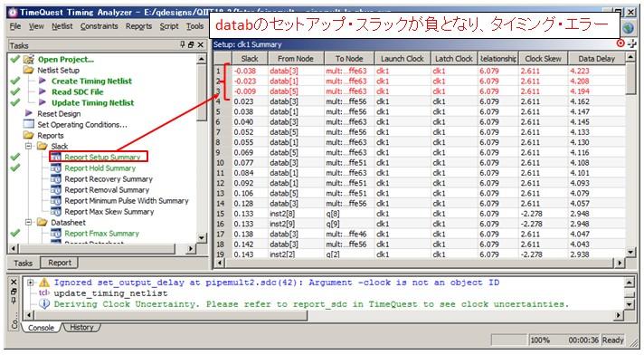Click Report Removal Summary report icon
Screen dimensions: 644x355
point(56,189)
